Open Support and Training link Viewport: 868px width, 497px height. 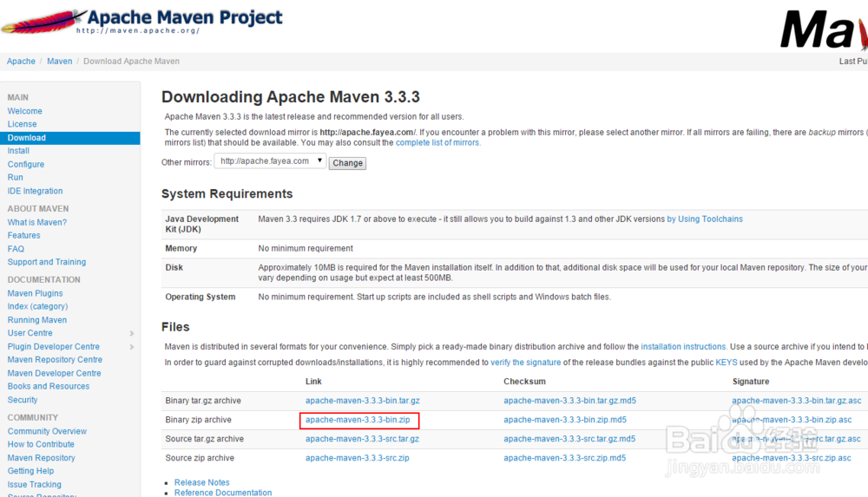47,262
